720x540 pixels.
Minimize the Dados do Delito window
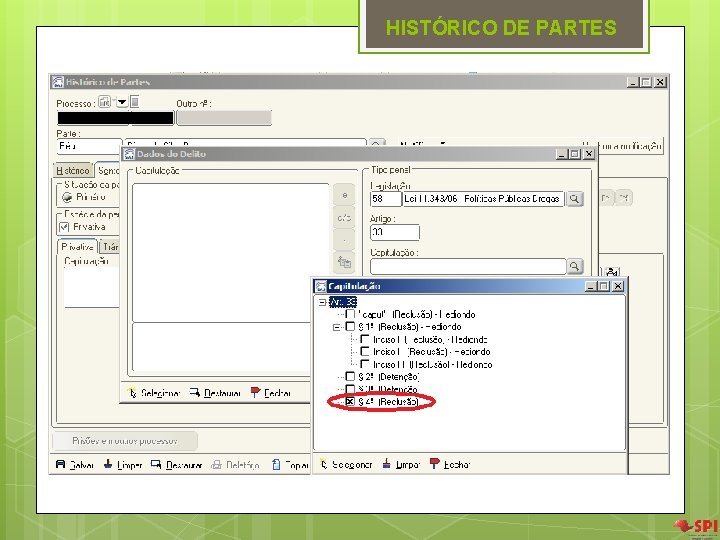[x=561, y=154]
